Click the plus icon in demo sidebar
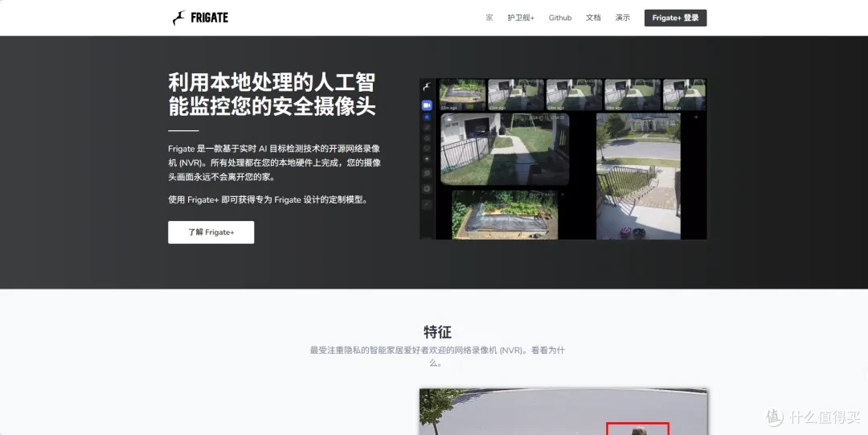Image resolution: width=868 pixels, height=435 pixels. (427, 158)
